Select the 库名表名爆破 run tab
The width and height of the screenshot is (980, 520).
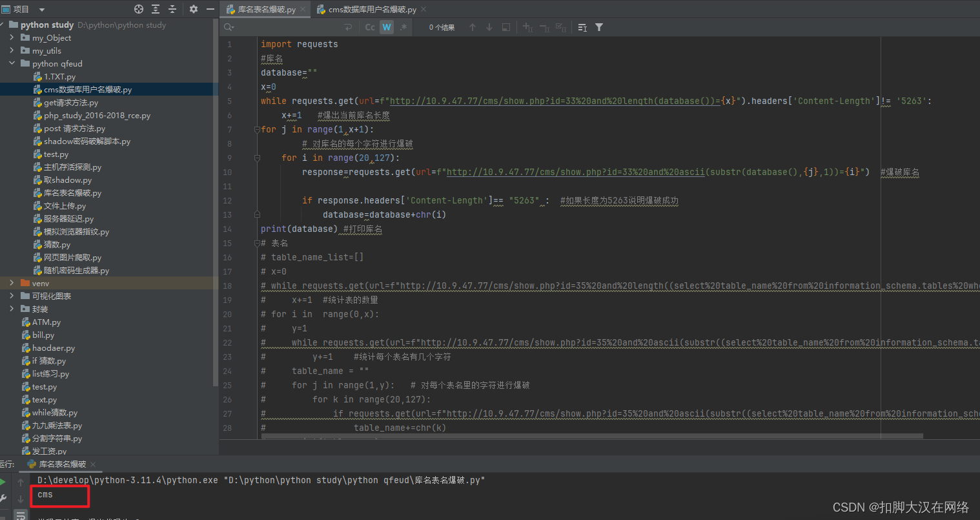coord(62,464)
